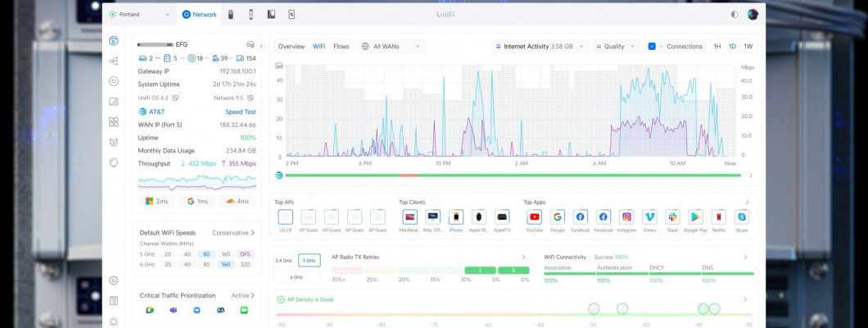Switch chart range to 1H

[x=717, y=47]
